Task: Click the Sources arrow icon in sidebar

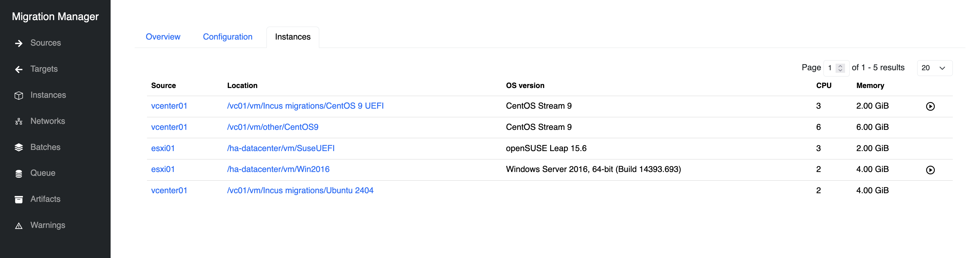Action: click(x=19, y=43)
